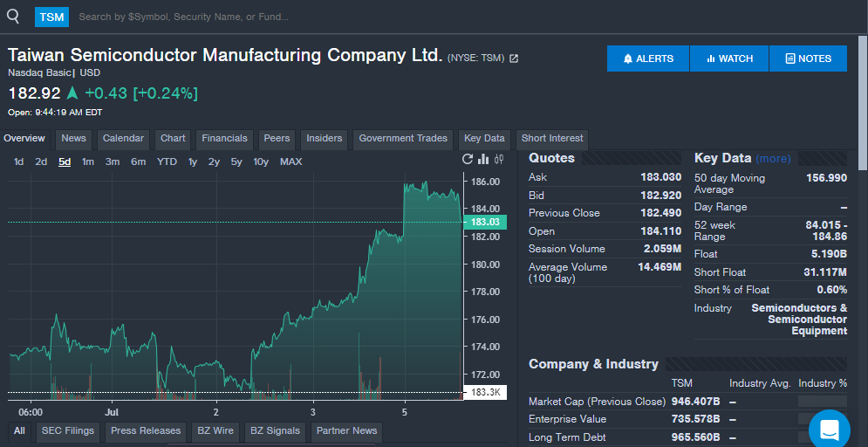This screenshot has height=447, width=868.
Task: Click Market Cap value 946.407B
Action: (x=695, y=401)
